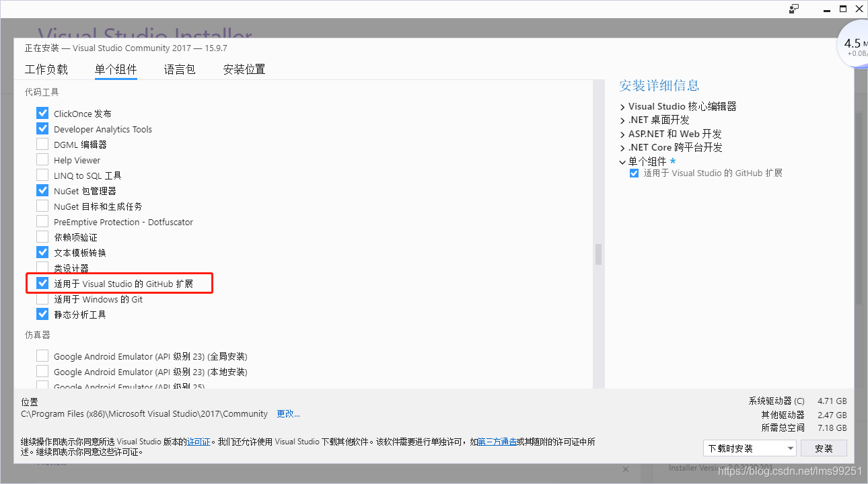The height and width of the screenshot is (484, 868).
Task: Uncheck ClickOnce 发布 checkbox
Action: 42,114
